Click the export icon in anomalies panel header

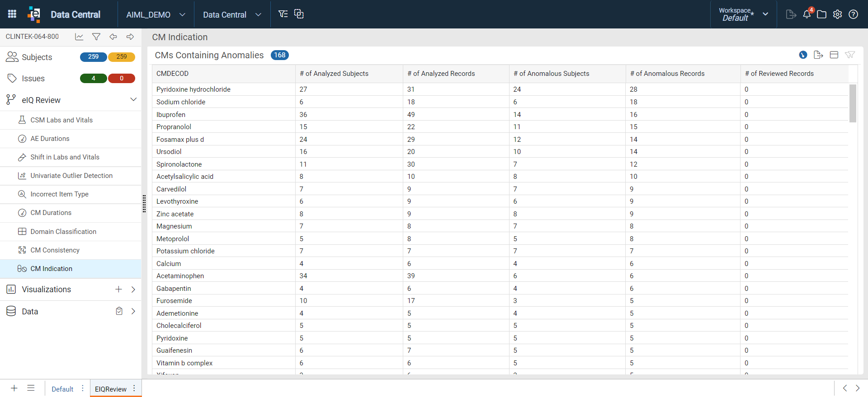point(818,55)
